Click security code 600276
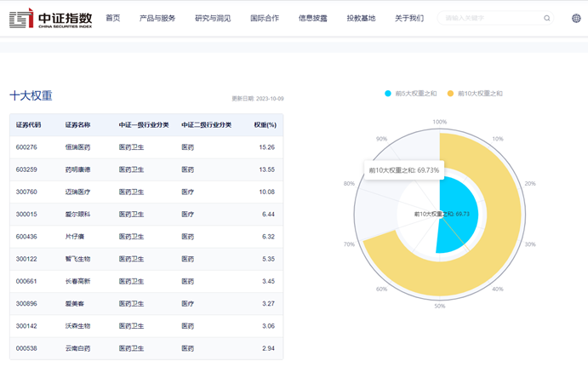The height and width of the screenshot is (367, 588). [x=26, y=147]
